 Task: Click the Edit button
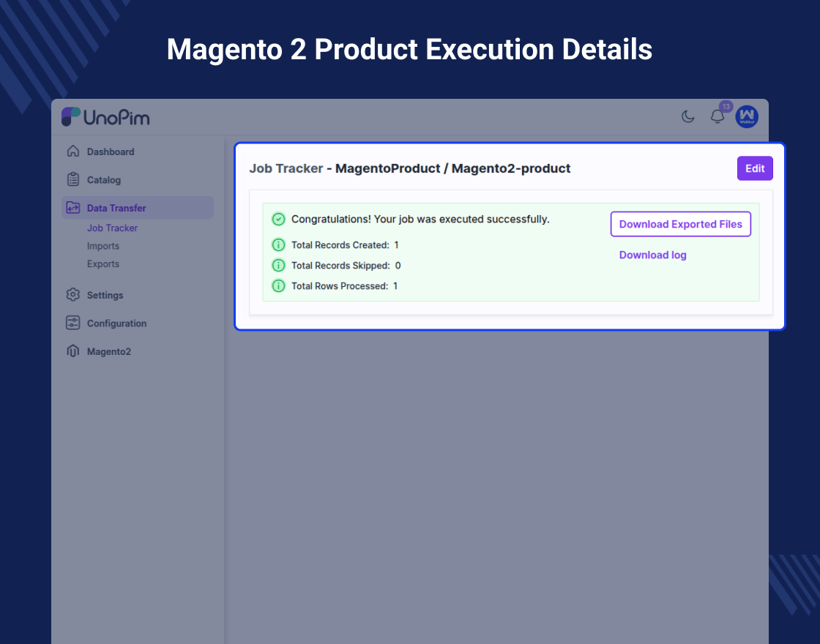point(755,168)
